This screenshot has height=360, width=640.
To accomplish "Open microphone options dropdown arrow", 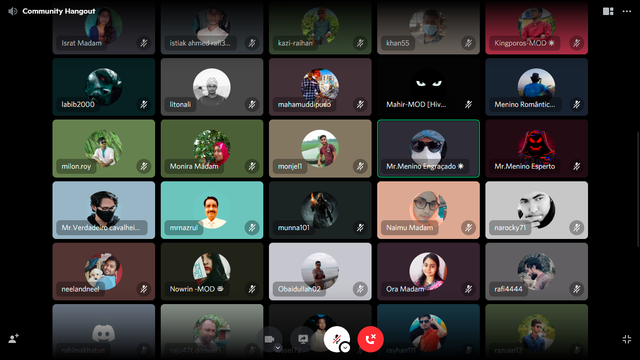I will coord(345,348).
